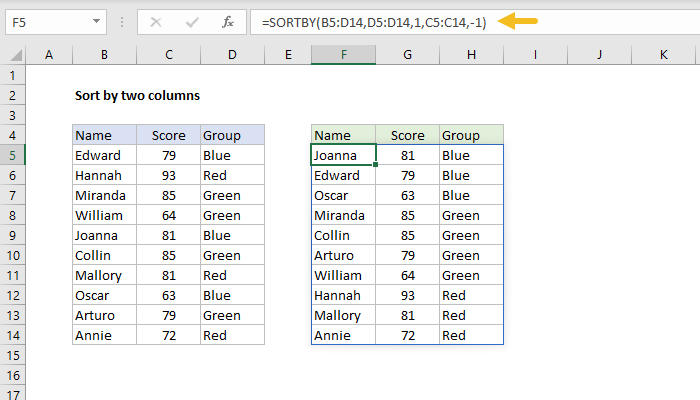This screenshot has height=400, width=700.
Task: Click the Cancel (X) formula icon
Action: click(x=156, y=22)
